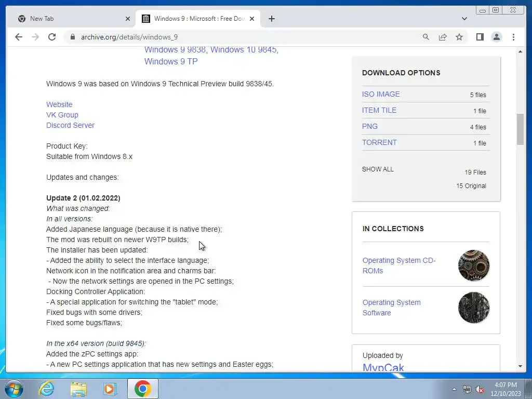Screen dimensions: 532x399
Task: Click the page scrollbar up arrow
Action: tap(520, 51)
